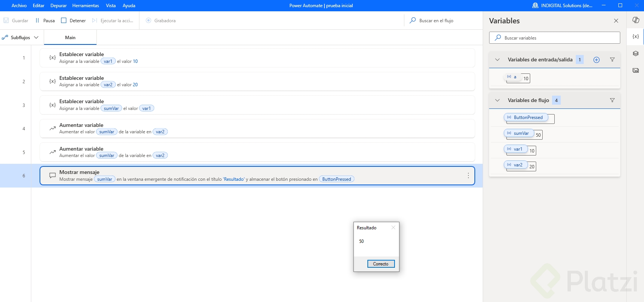The image size is (644, 302).
Task: Click the sumVar chip in step 4
Action: tap(107, 132)
